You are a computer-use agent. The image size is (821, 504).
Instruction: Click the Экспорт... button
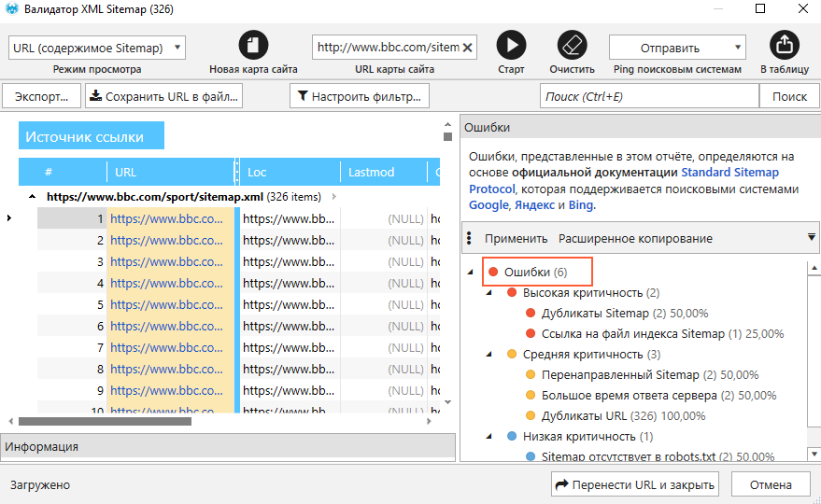41,96
